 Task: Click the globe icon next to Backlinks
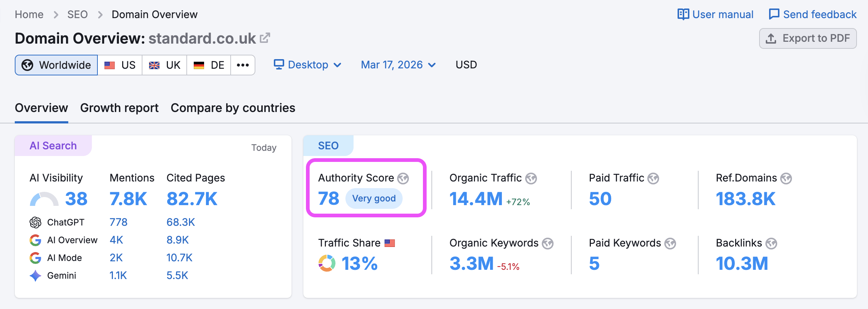[771, 244]
